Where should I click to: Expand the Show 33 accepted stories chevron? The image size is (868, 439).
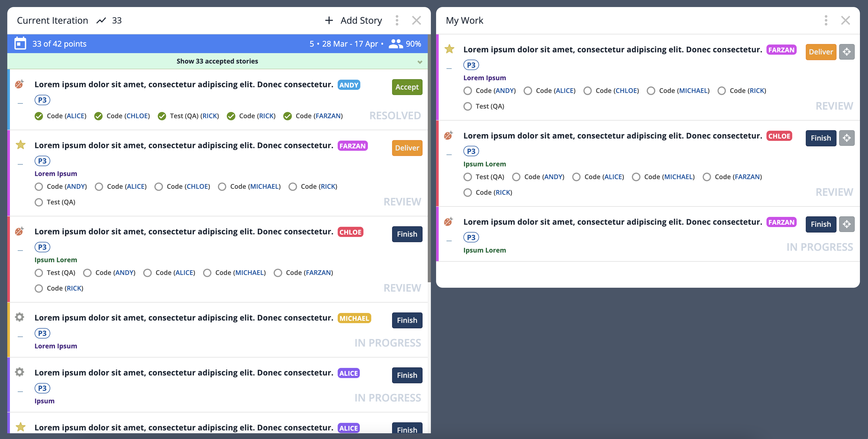coord(419,61)
